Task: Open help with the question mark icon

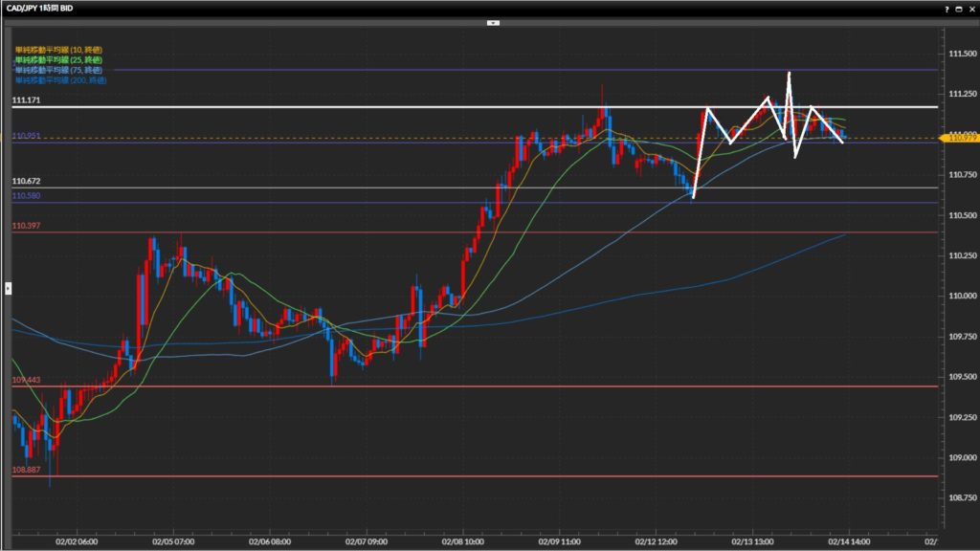Action: [x=947, y=8]
